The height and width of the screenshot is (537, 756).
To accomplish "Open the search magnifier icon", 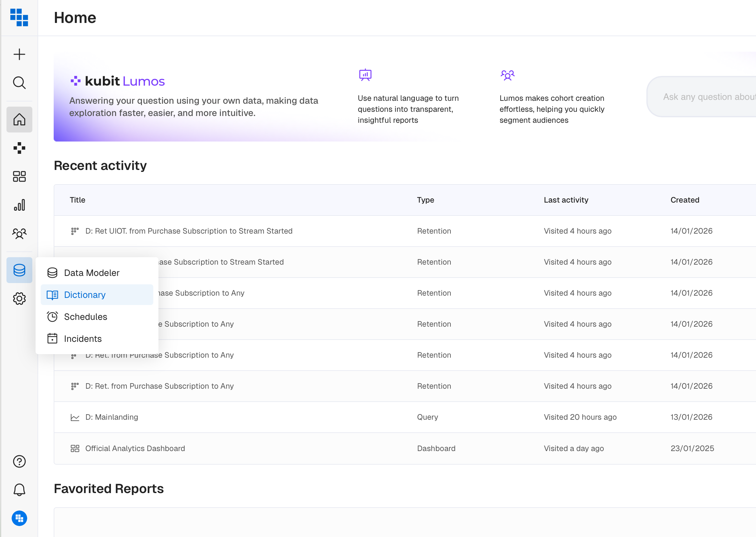I will pos(19,83).
